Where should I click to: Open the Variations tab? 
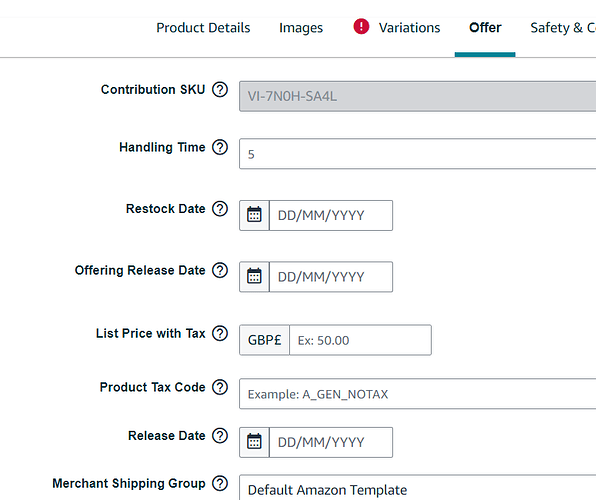[x=409, y=28]
